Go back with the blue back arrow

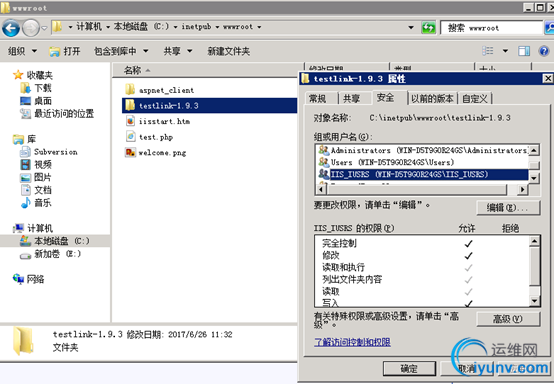click(11, 28)
